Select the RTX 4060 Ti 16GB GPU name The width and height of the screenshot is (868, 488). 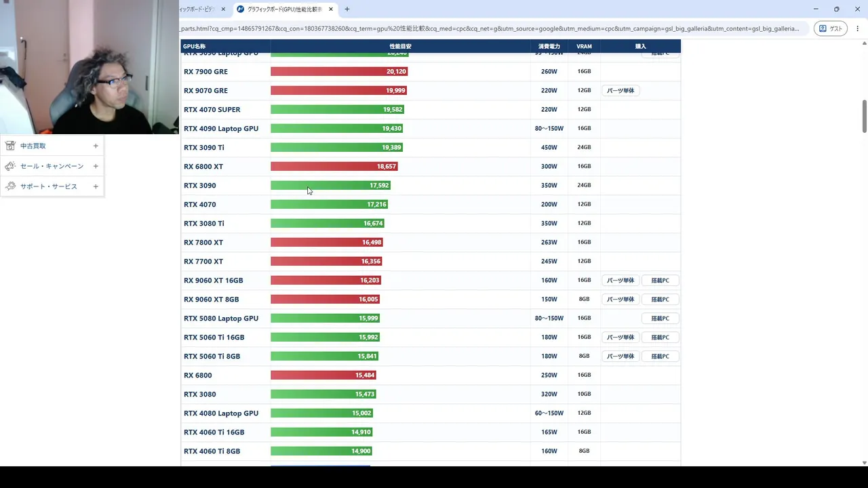click(214, 432)
